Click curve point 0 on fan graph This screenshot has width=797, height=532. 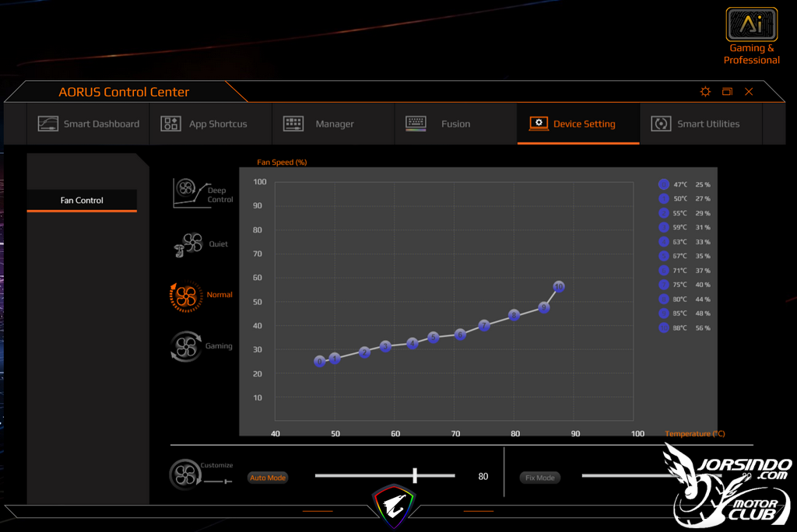[319, 361]
